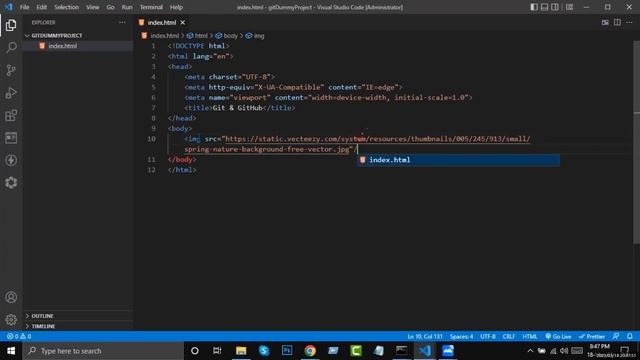Toggle primary side bar layout icon

tap(534, 7)
